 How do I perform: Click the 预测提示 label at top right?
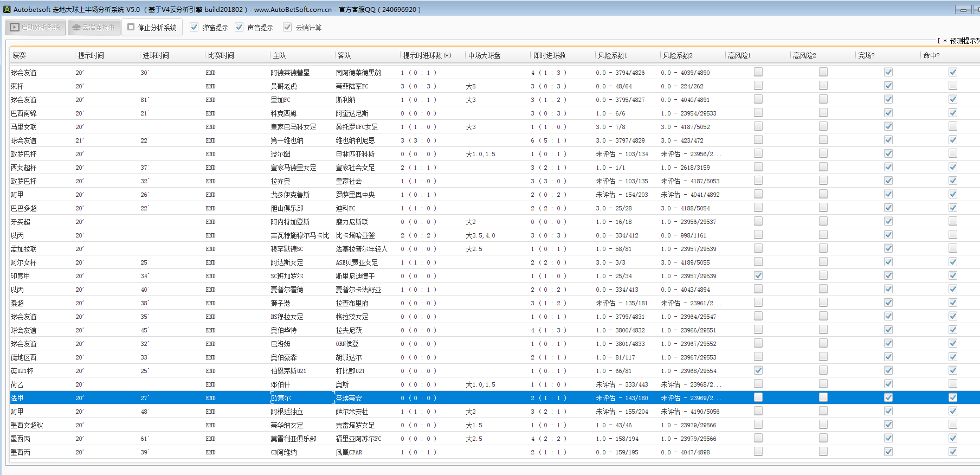point(964,41)
